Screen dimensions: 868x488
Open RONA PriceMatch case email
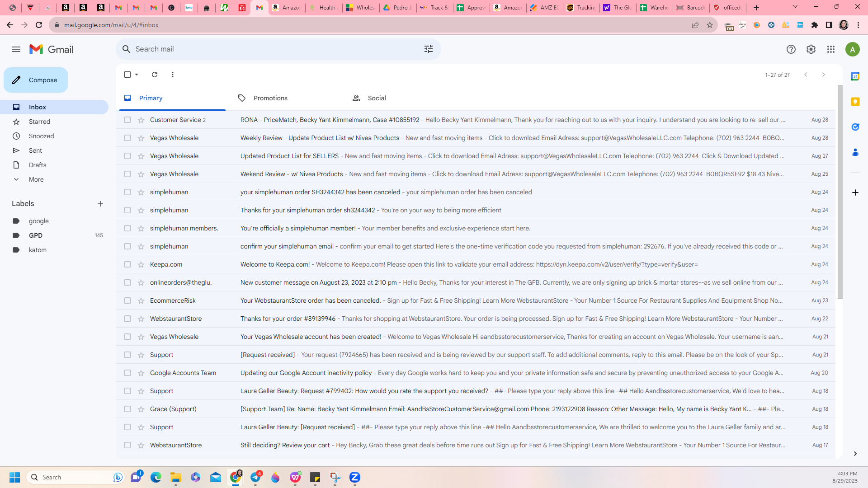[x=476, y=120]
